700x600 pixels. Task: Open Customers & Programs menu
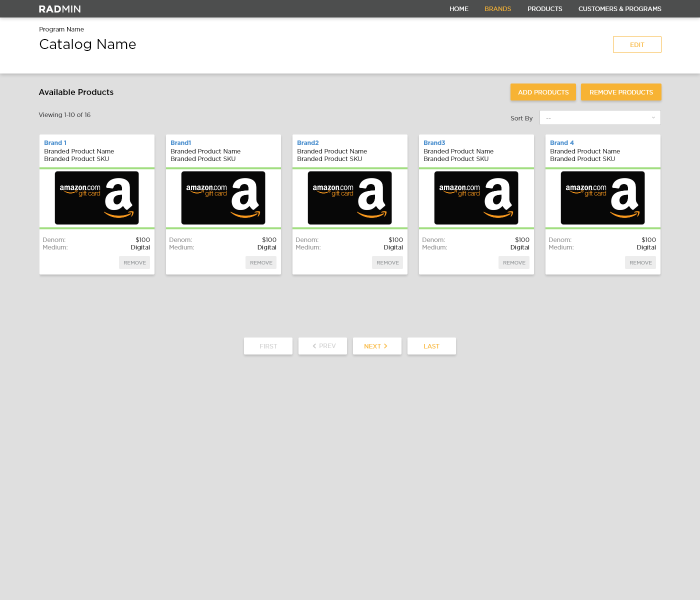point(619,9)
